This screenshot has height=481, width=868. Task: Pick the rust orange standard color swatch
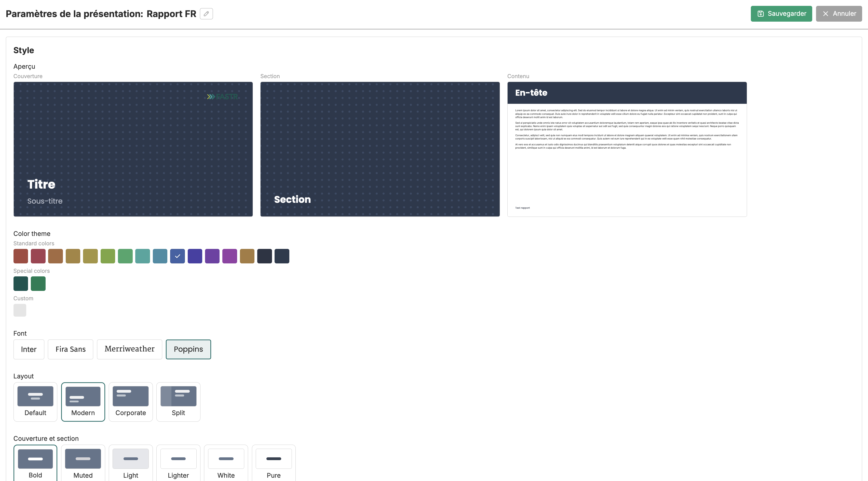click(56, 256)
